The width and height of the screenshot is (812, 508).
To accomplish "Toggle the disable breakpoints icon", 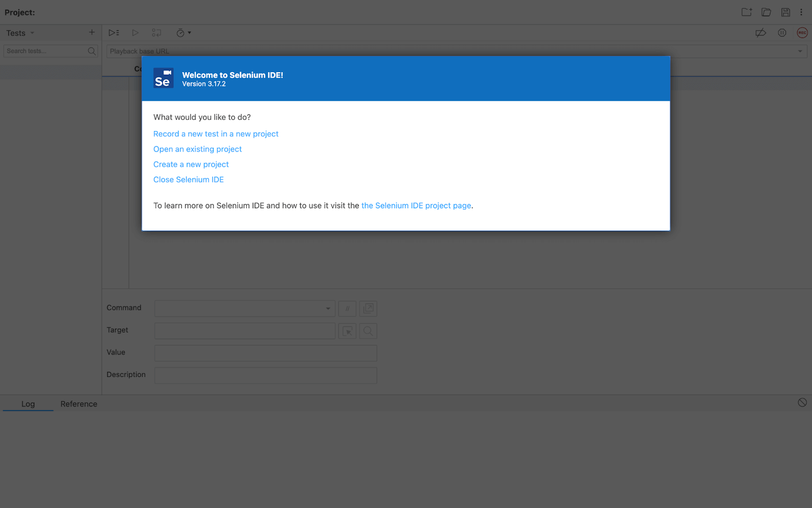I will (x=761, y=33).
